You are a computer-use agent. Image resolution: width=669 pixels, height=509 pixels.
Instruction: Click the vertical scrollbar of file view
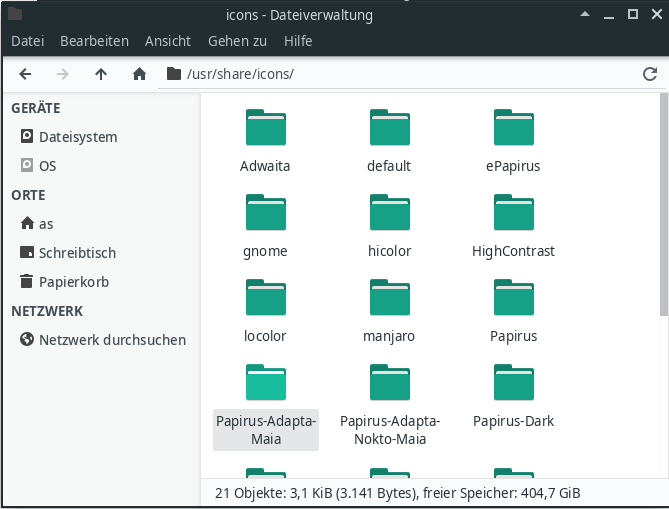(x=663, y=205)
